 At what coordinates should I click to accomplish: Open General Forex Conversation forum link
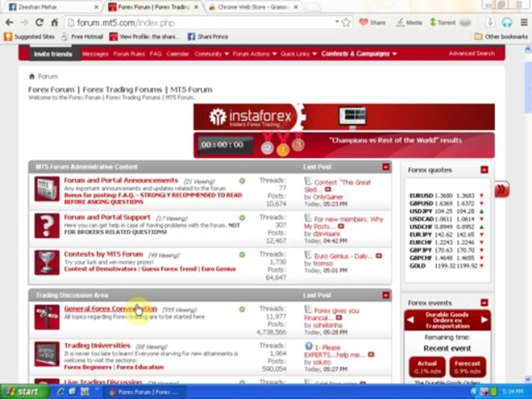click(111, 309)
